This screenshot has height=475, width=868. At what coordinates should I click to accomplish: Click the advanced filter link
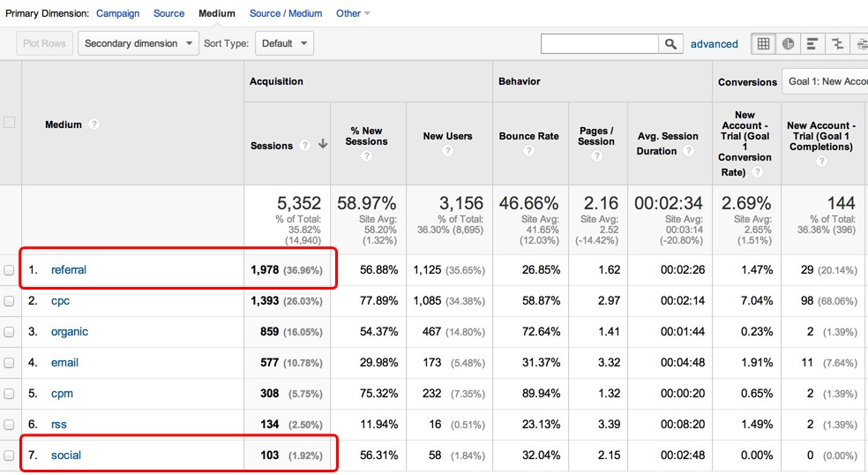tap(714, 43)
